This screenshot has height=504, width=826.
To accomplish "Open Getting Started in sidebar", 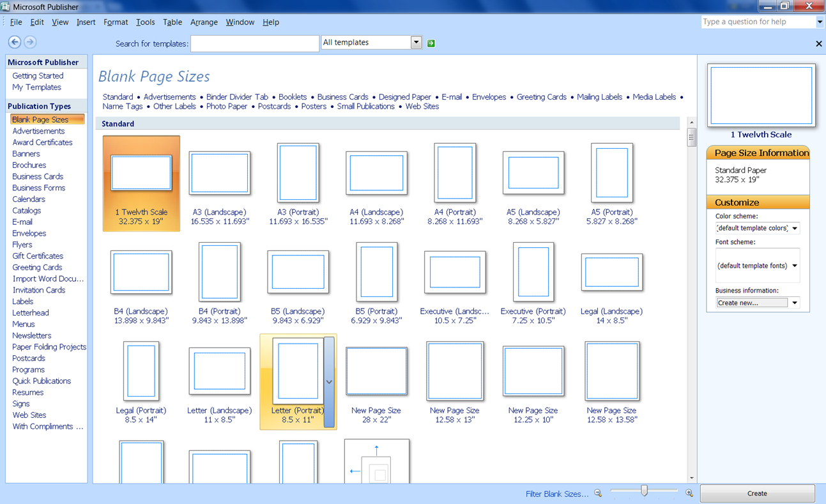I will click(x=38, y=76).
